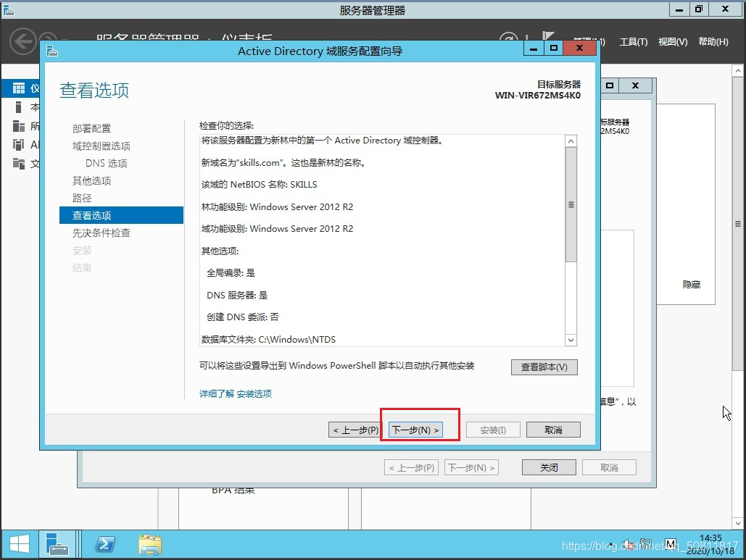Click the Server Manager main scrollbar up arrow
The image size is (746, 560).
(737, 70)
